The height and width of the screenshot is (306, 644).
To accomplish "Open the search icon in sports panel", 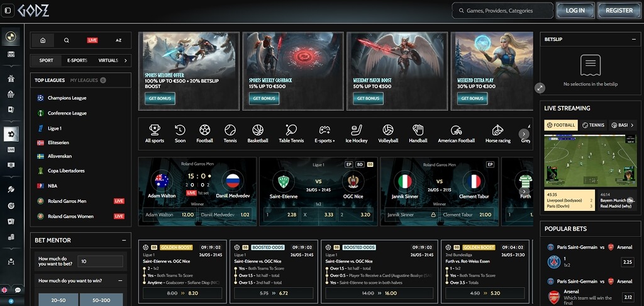I will pos(67,40).
